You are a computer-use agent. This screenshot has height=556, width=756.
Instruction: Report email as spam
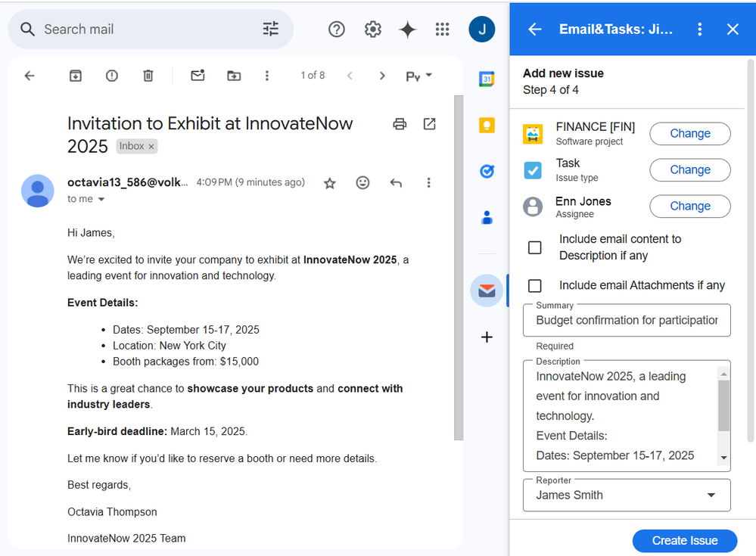pos(112,76)
